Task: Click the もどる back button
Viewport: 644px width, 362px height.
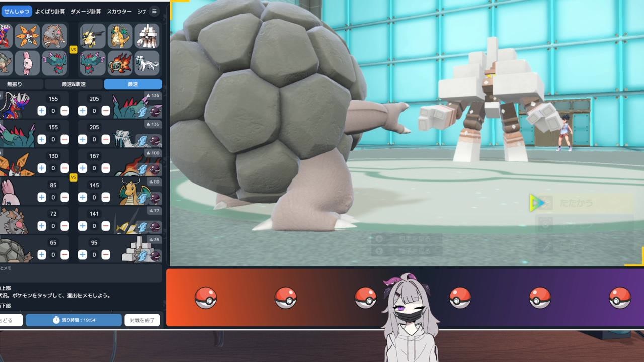Action: click(x=10, y=320)
